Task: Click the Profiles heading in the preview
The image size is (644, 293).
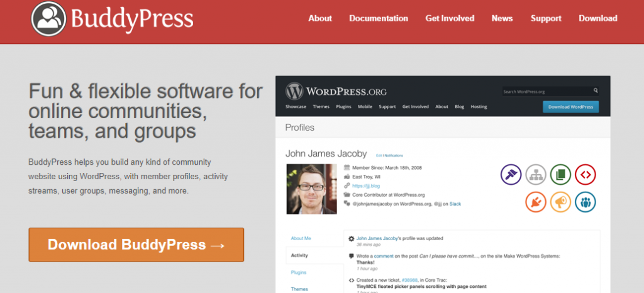Action: pos(300,128)
